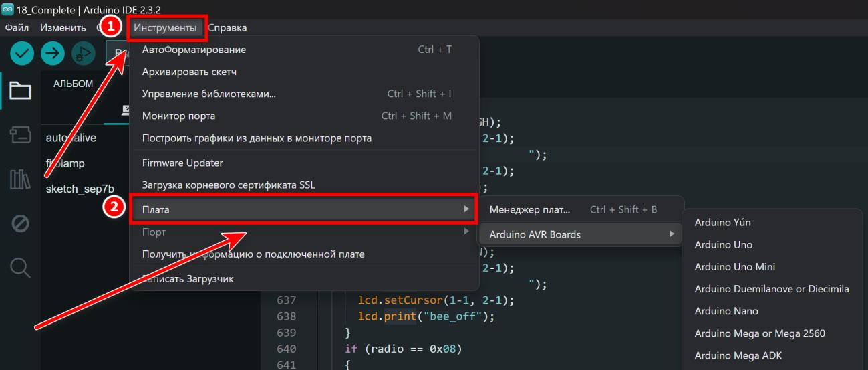Choose Архивировать скетч menu entry

[x=304, y=72]
